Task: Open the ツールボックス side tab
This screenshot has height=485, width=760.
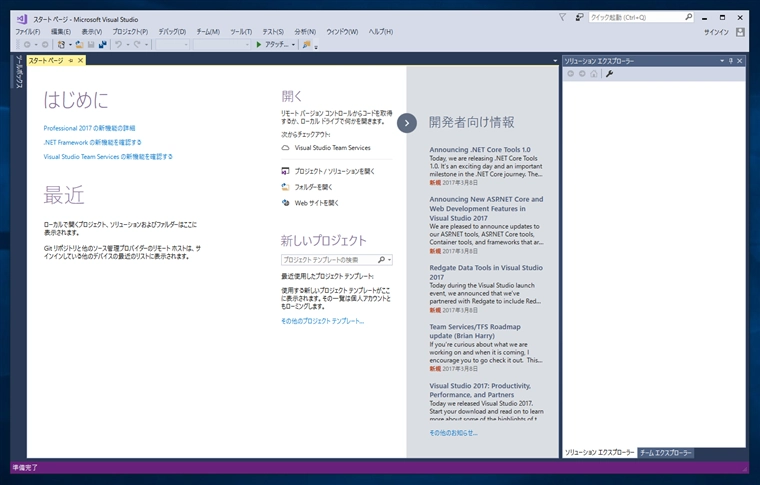Action: tap(19, 72)
